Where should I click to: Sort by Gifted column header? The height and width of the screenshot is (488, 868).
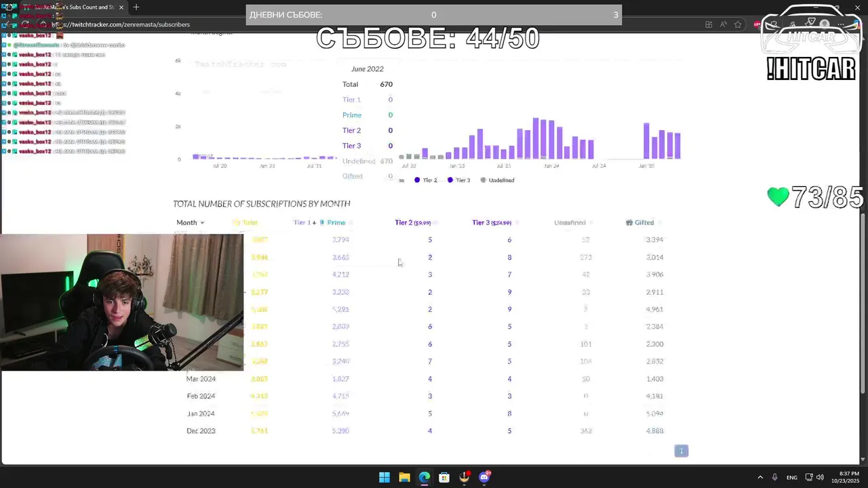[x=644, y=222]
